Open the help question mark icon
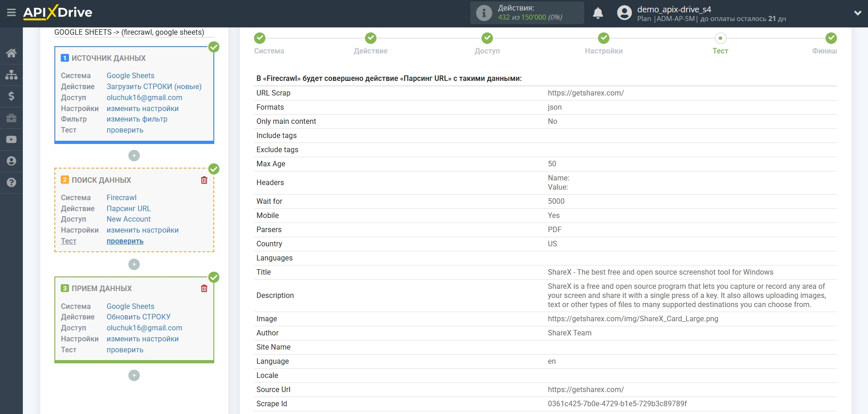 coord(11,182)
